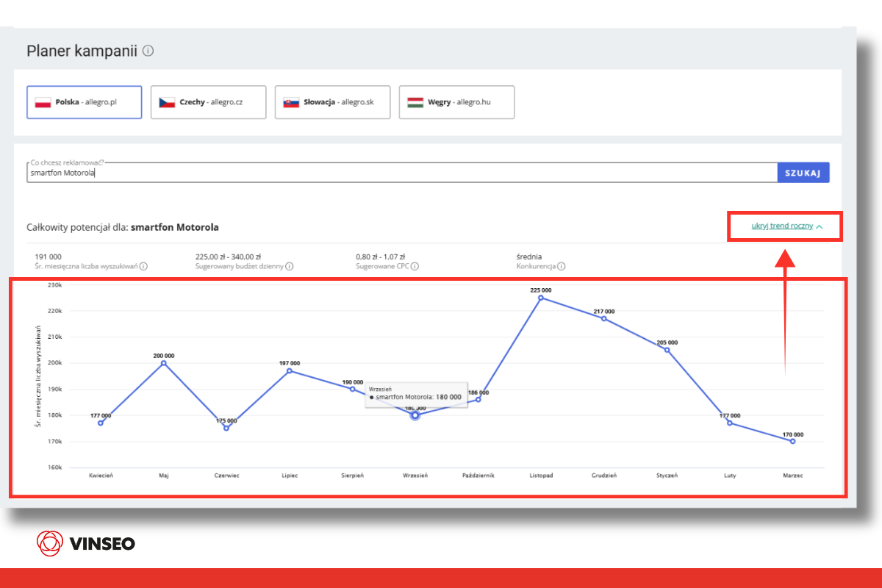
Task: Choose the Słowacja - allegro.sk marketplace tab
Action: point(333,102)
